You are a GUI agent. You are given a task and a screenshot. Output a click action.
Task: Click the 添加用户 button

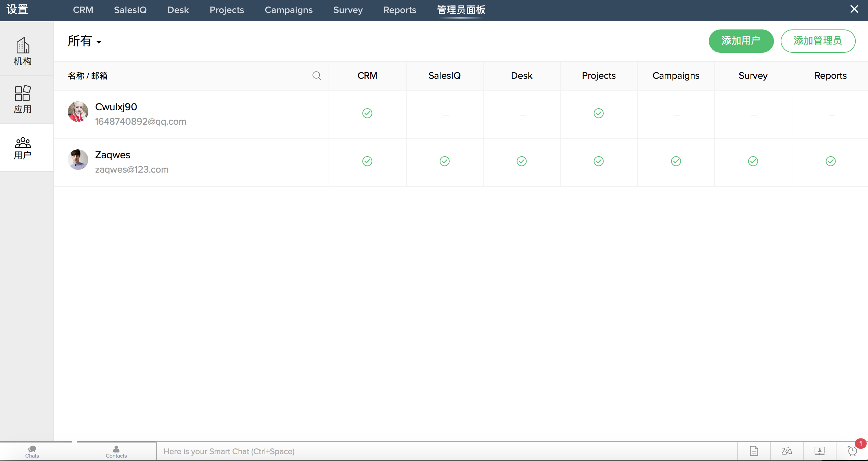(x=741, y=41)
